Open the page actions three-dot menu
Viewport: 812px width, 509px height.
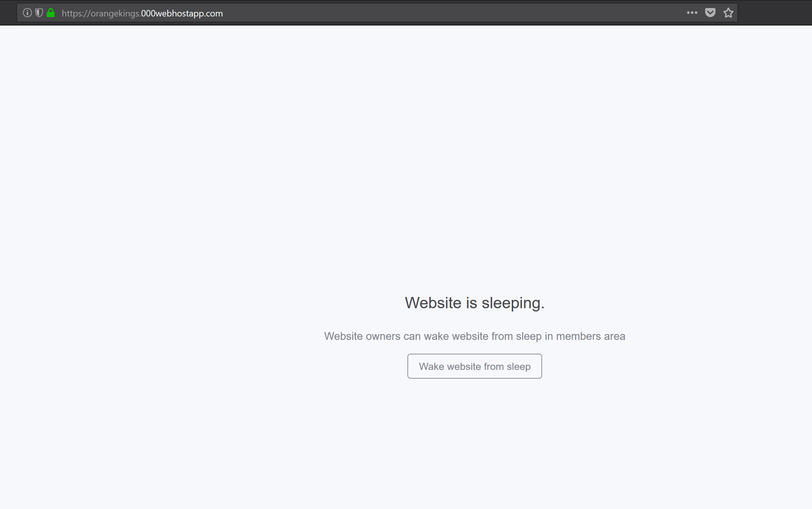click(x=692, y=13)
